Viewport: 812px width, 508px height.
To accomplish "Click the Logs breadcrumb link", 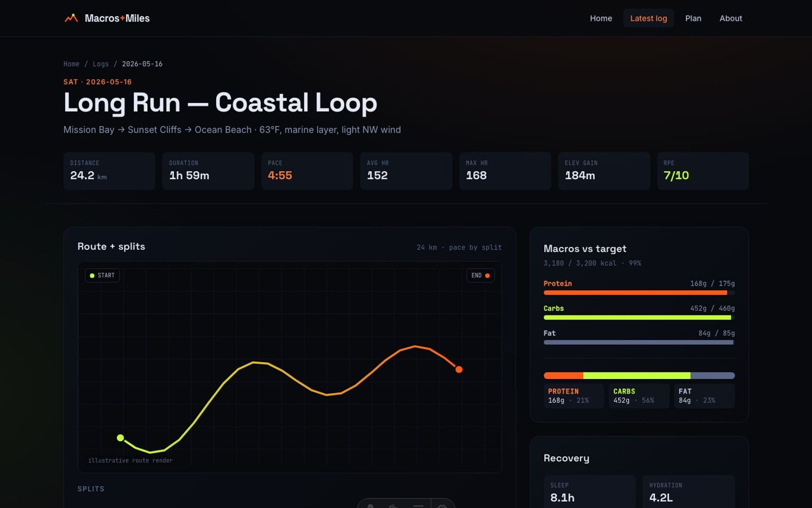I will click(100, 64).
